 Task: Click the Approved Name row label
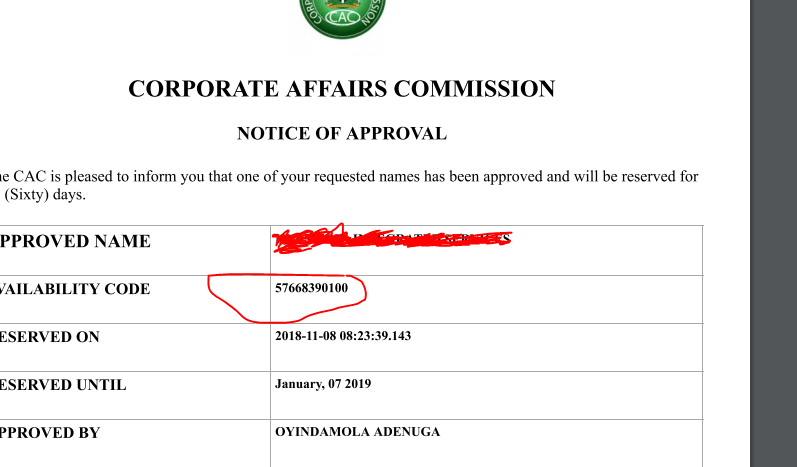coord(75,241)
